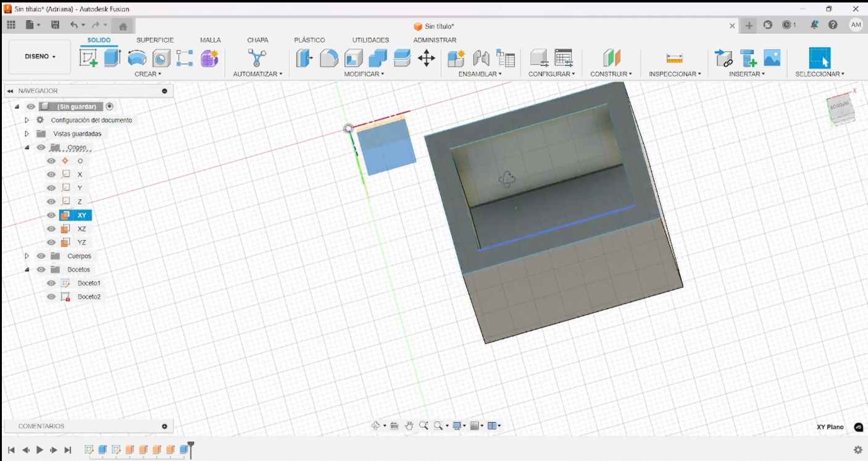The height and width of the screenshot is (461, 868).
Task: Open the Bill of Materials table icon
Action: (x=506, y=58)
